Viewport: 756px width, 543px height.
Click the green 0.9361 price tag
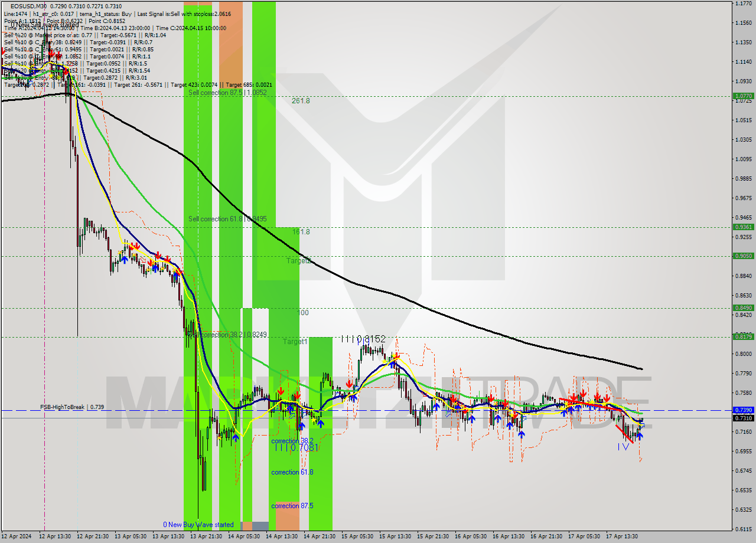pyautogui.click(x=743, y=227)
